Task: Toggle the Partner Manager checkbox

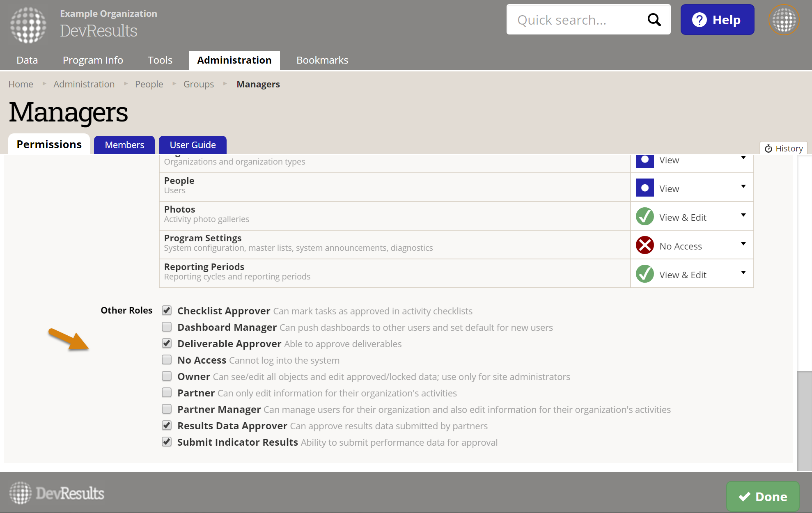Action: click(167, 409)
